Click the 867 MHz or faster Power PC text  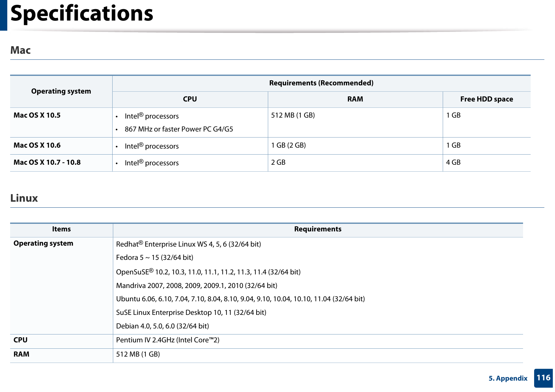(179, 129)
